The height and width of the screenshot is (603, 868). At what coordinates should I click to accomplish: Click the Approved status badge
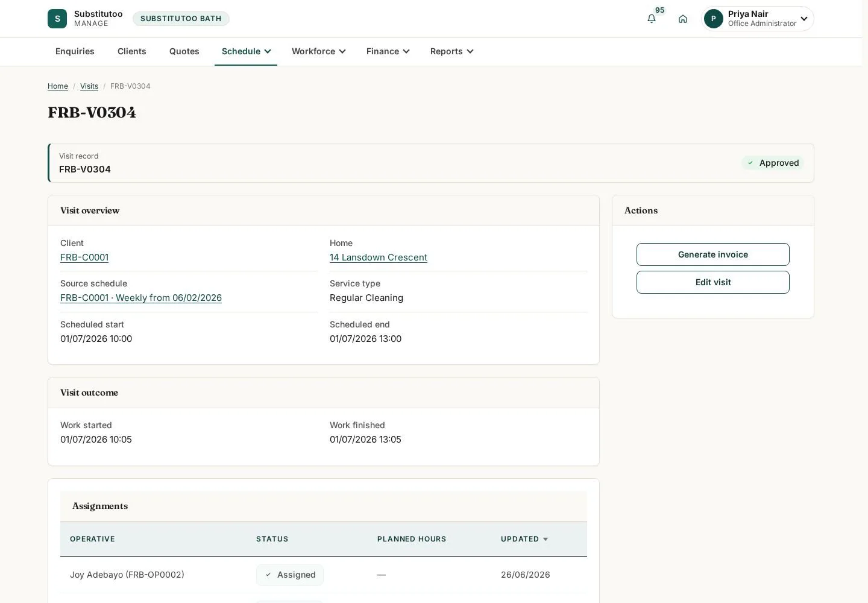[x=773, y=163]
